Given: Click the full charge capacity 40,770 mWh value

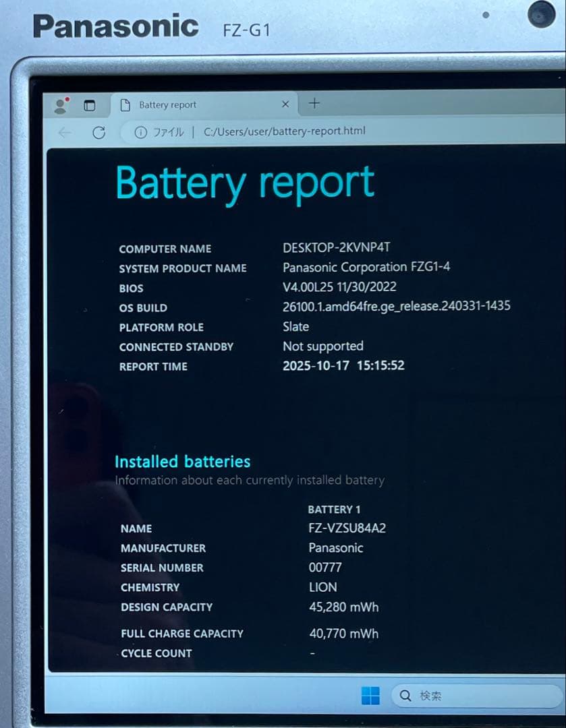Looking at the screenshot, I should coord(343,633).
